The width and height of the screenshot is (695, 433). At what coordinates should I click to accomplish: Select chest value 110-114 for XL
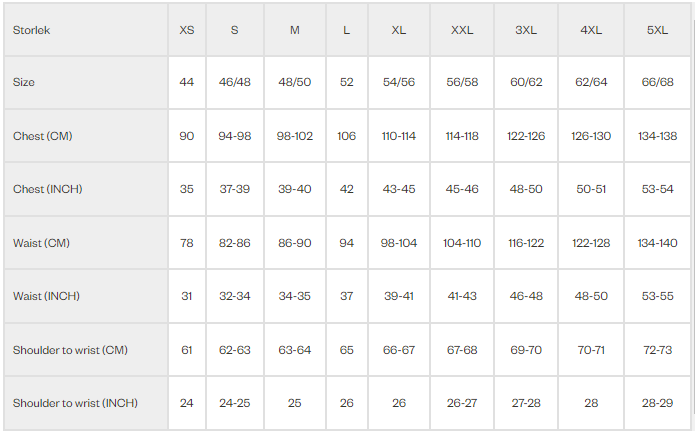[398, 136]
